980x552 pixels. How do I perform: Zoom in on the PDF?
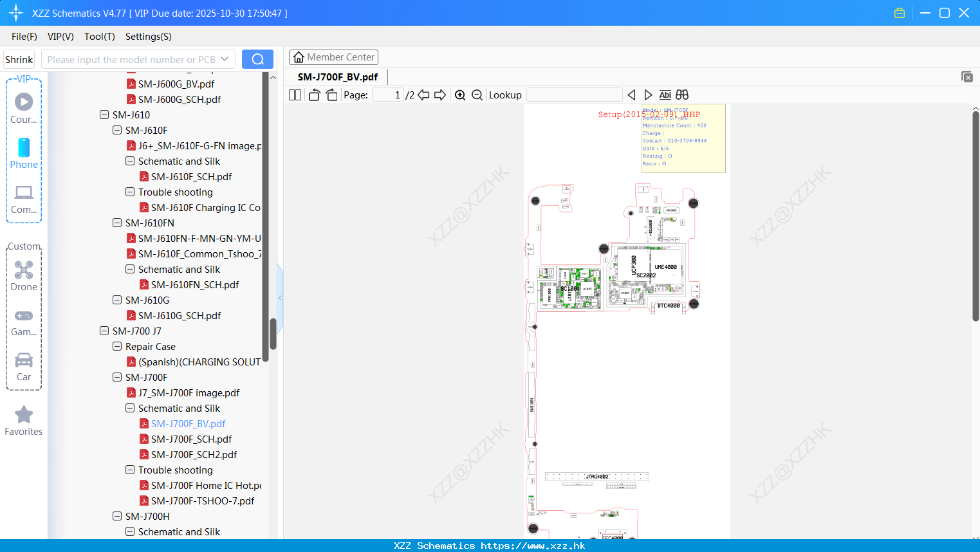click(x=460, y=95)
